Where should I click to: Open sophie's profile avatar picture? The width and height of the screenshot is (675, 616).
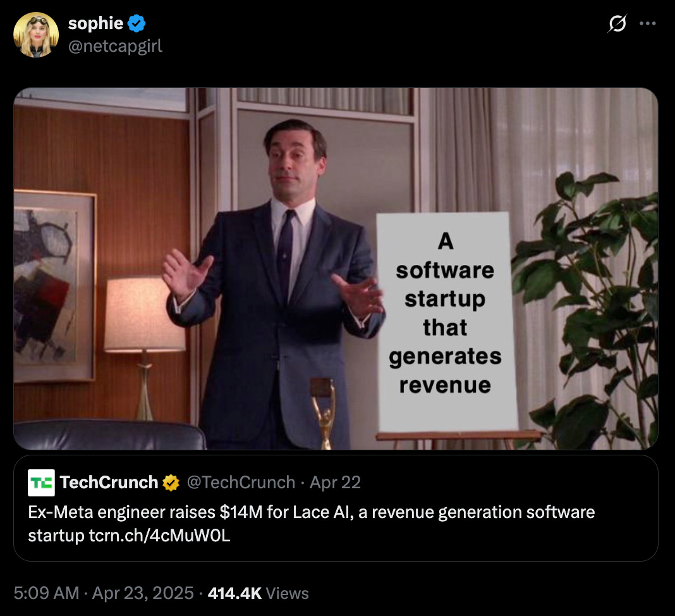click(x=36, y=35)
